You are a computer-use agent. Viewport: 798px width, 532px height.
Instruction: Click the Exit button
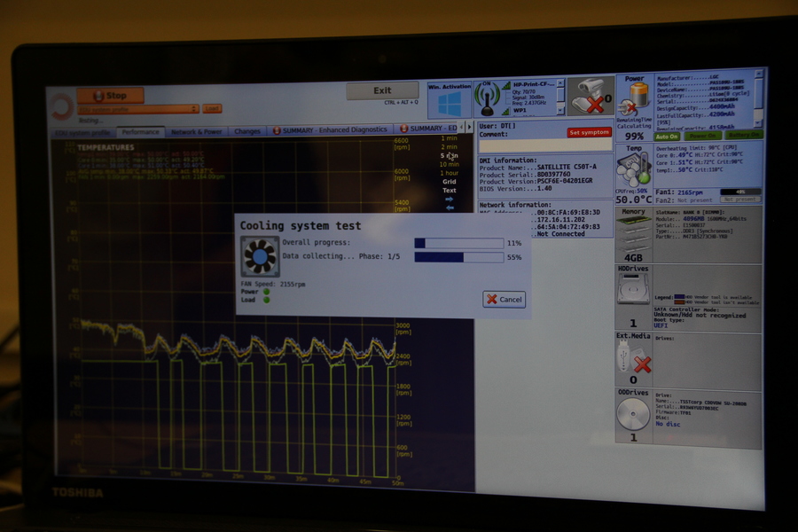coord(383,90)
